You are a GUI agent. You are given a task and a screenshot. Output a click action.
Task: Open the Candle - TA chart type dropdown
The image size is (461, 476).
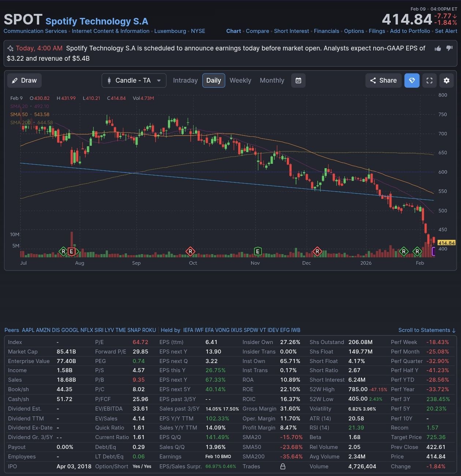click(x=134, y=80)
